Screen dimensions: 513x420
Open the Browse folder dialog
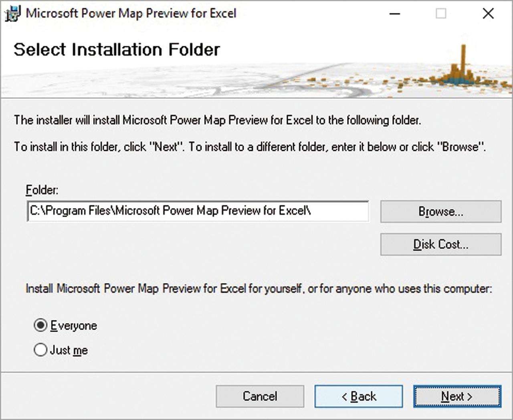pyautogui.click(x=440, y=211)
